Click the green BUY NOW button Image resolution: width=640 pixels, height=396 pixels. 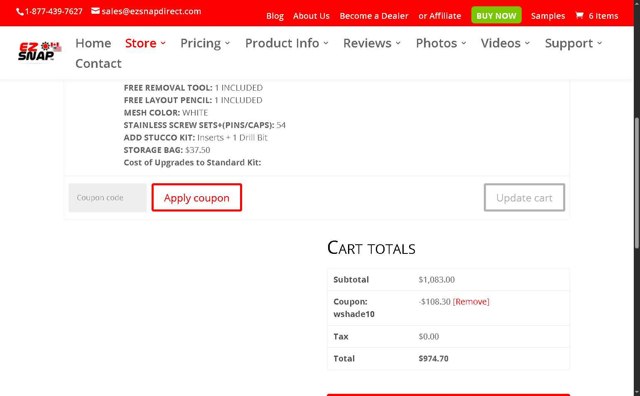(496, 15)
